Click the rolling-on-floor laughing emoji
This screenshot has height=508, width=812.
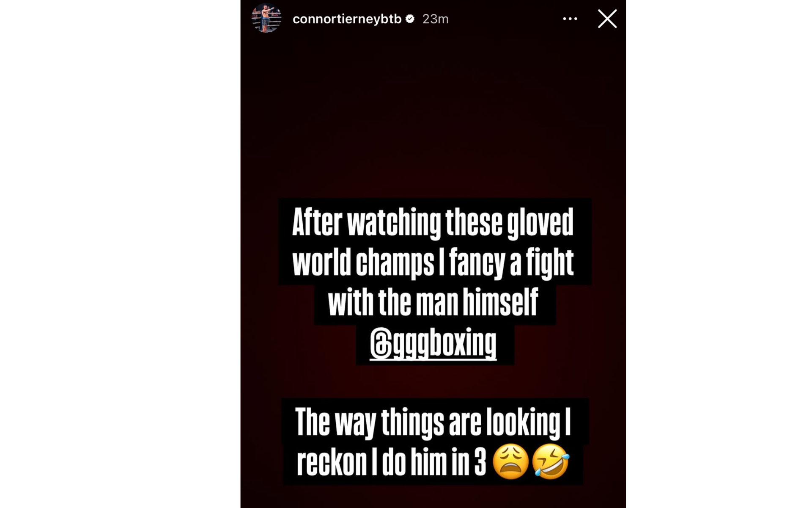pyautogui.click(x=551, y=461)
